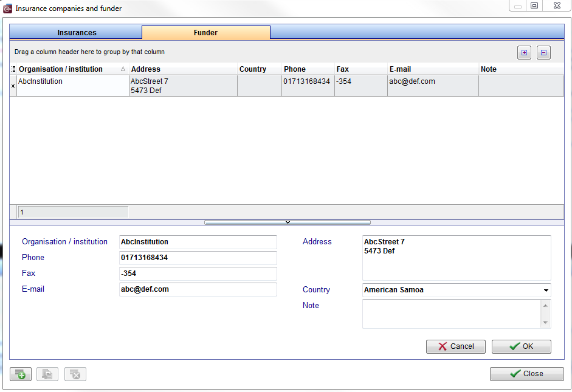Screen dimensions: 572x392
Task: Edit the Organisation / institution field
Action: (x=198, y=242)
